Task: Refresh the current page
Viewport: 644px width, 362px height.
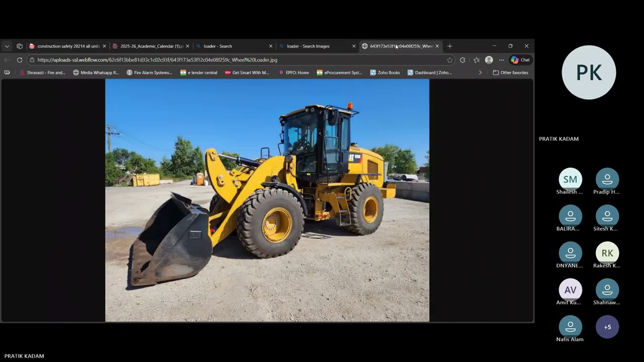Action: pyautogui.click(x=20, y=60)
